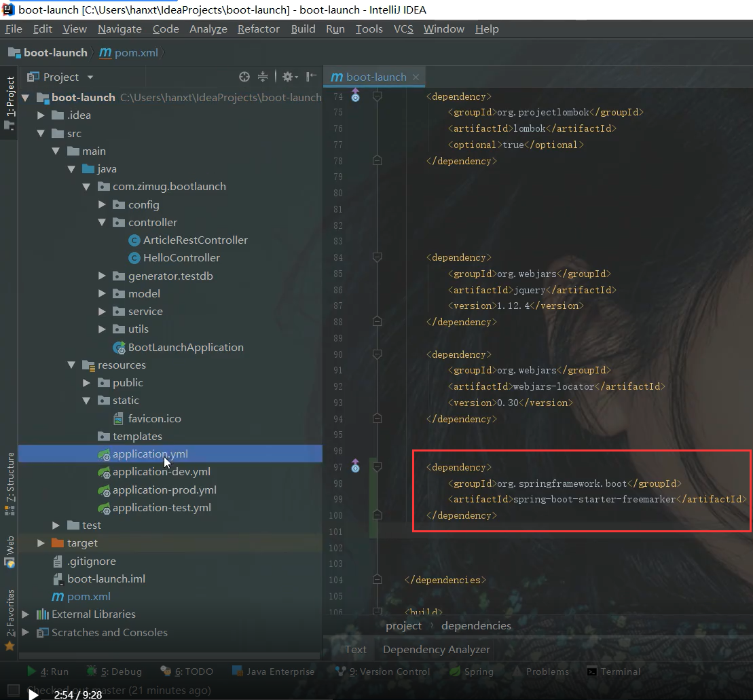Fold the dependency block at line 74
This screenshot has width=753, height=700.
[378, 96]
